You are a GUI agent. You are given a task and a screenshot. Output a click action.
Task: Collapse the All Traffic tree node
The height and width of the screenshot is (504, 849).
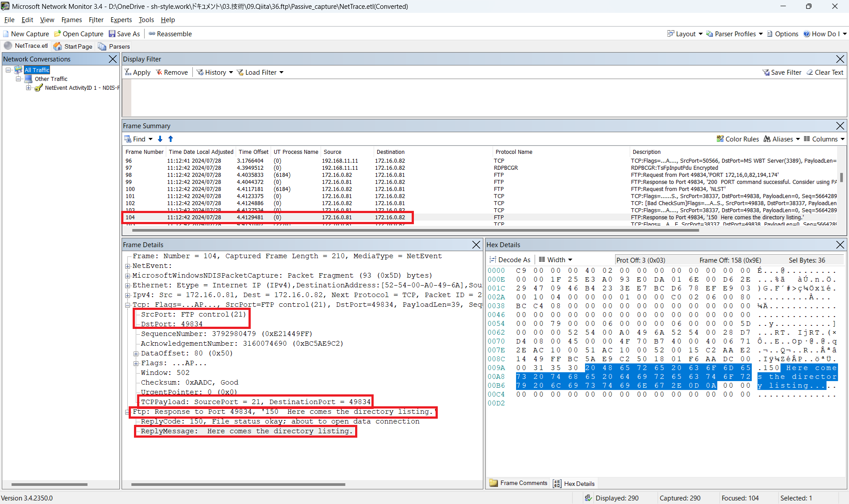pos(8,70)
